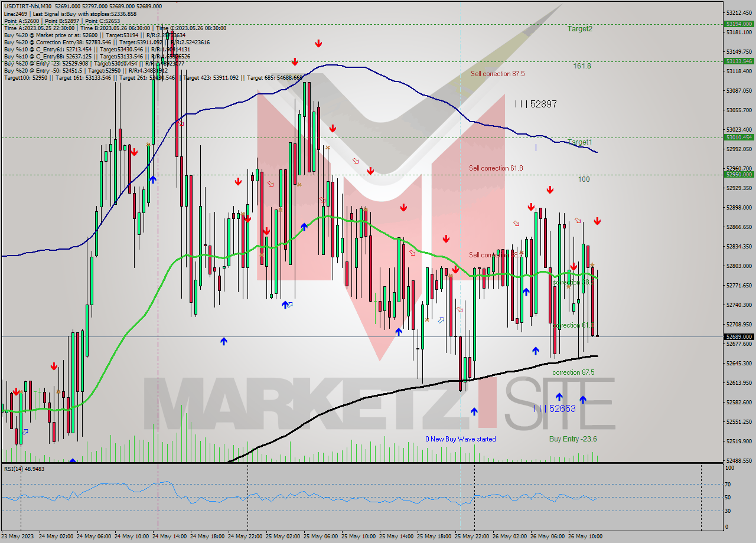Click 52740.300 on the price axis
Screen dimensions: 756x543
coord(739,305)
